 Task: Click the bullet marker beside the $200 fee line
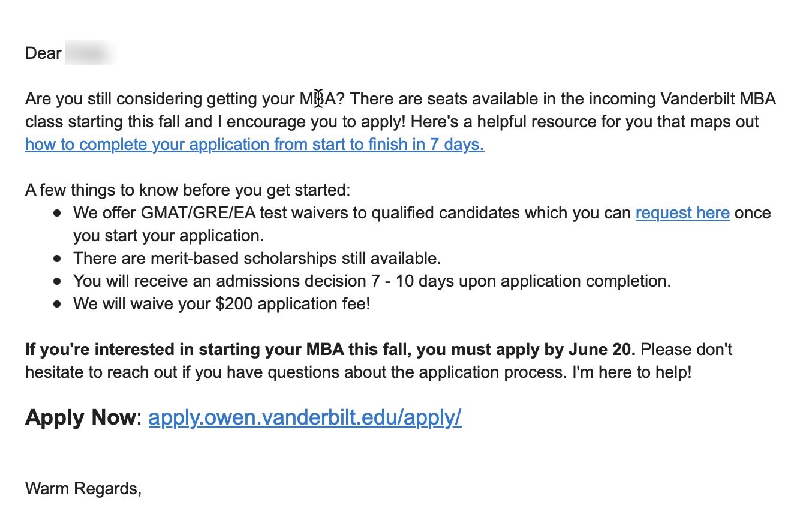(57, 305)
